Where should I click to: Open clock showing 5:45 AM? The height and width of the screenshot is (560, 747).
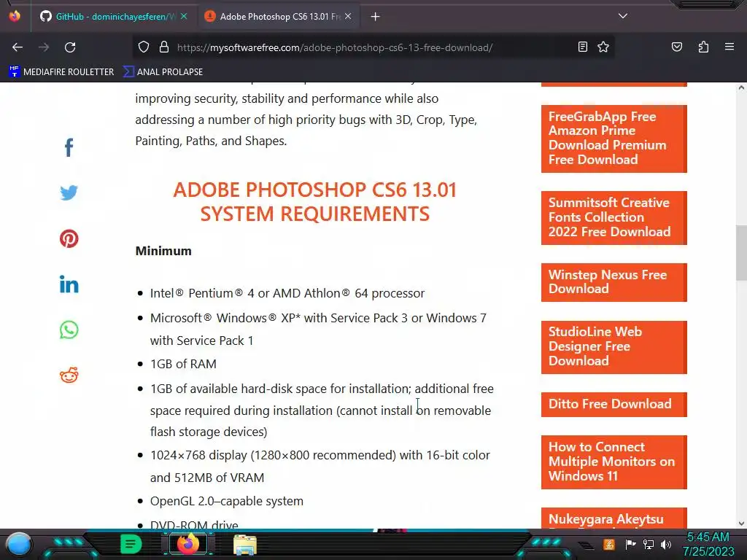pos(708,544)
